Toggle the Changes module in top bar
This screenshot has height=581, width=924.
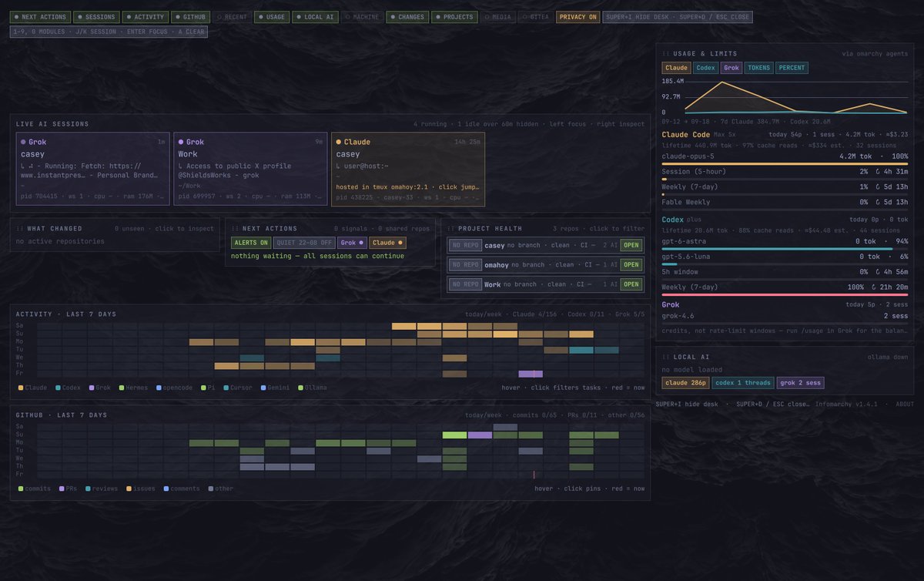pyautogui.click(x=407, y=17)
